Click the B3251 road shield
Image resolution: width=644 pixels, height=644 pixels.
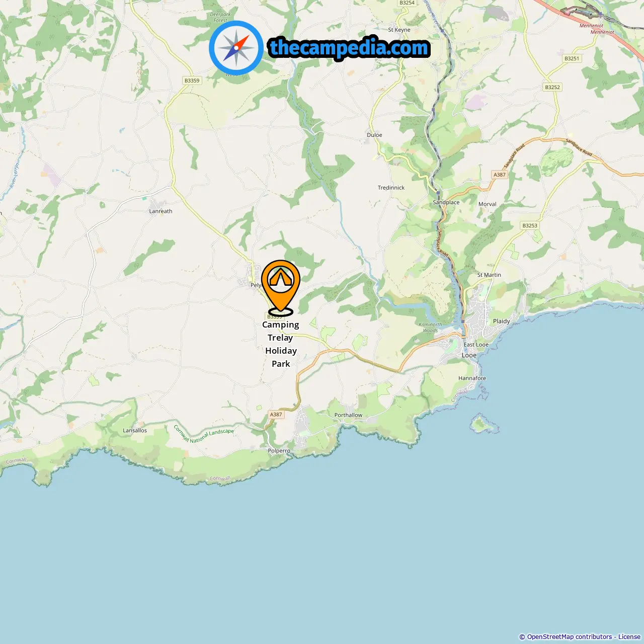click(x=572, y=58)
